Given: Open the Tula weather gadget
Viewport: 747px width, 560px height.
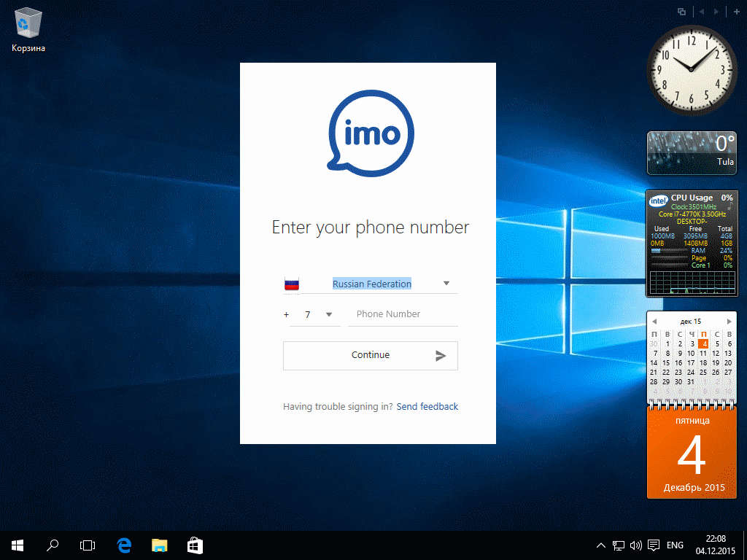Looking at the screenshot, I should [692, 153].
